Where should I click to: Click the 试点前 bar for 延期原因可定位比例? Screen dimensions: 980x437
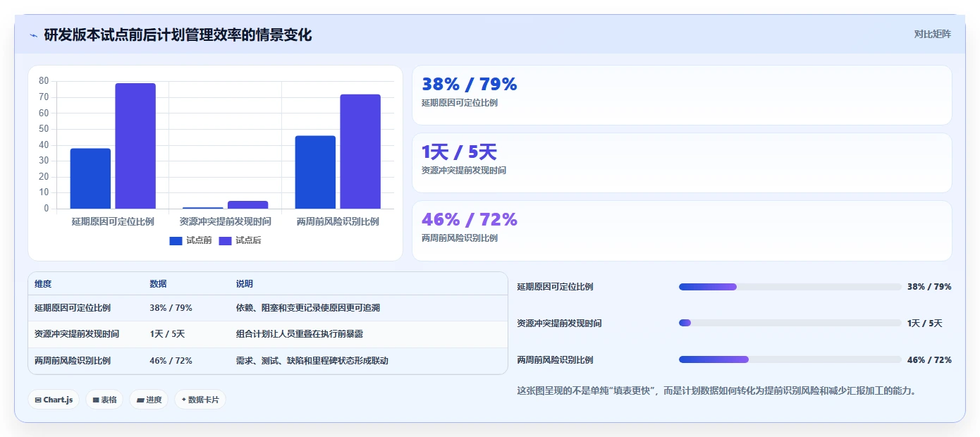click(90, 178)
